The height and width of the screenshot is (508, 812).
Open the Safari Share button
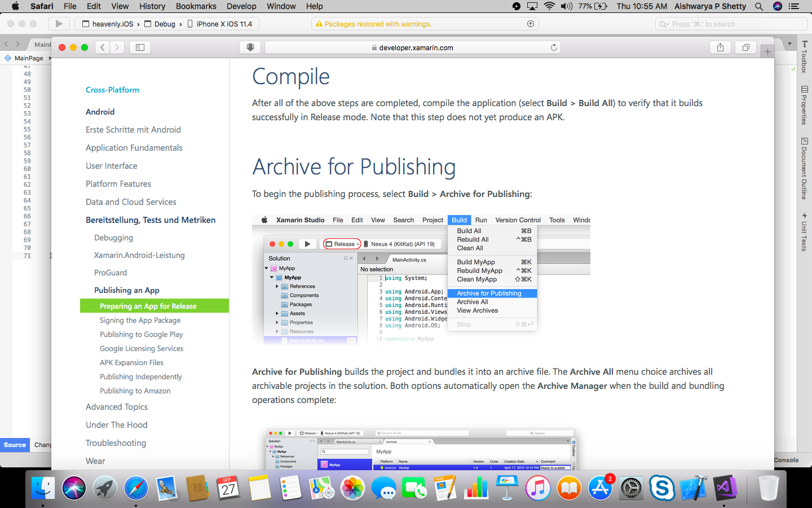coord(720,47)
